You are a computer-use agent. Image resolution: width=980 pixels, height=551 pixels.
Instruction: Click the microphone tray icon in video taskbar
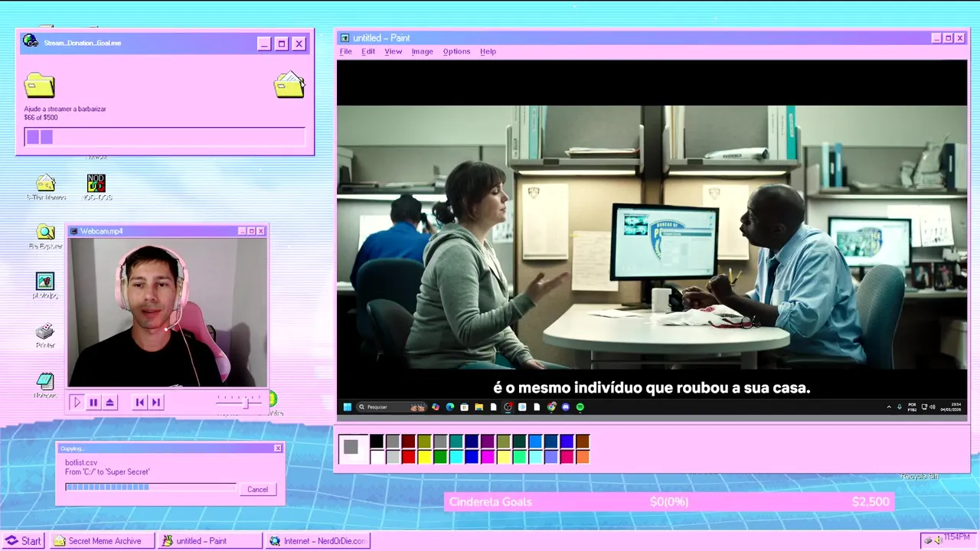(900, 407)
